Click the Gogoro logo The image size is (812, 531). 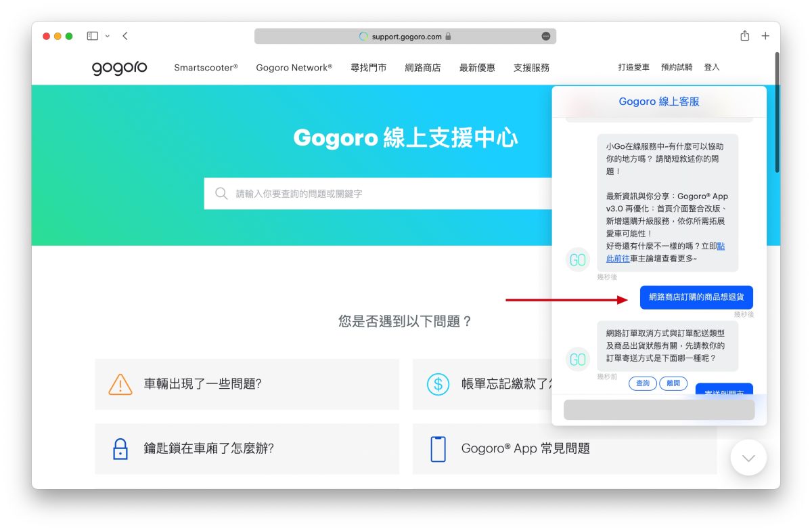click(x=119, y=68)
